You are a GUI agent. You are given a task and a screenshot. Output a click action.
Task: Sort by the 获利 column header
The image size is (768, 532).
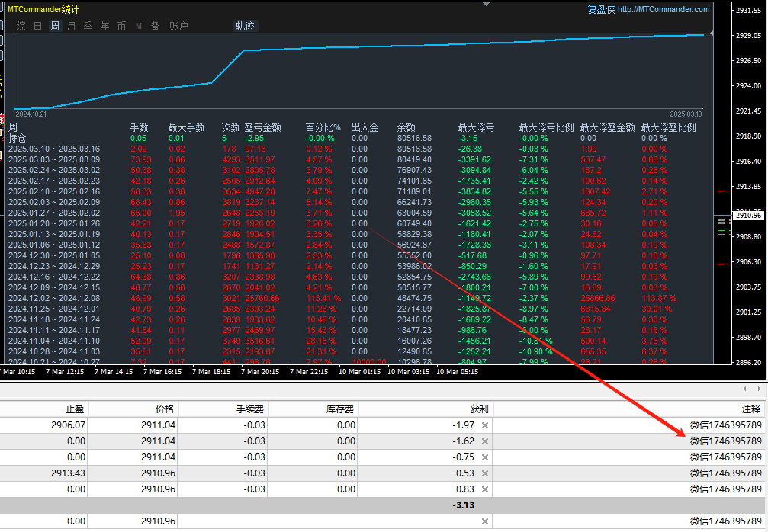(x=426, y=409)
